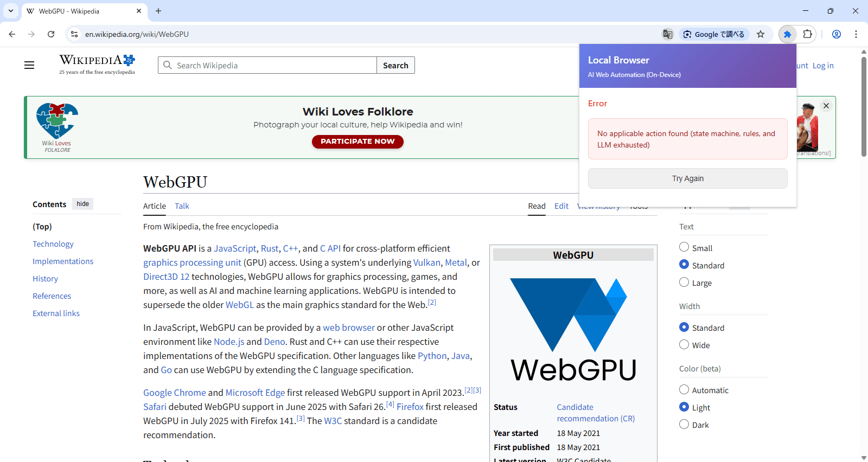Viewport: 868px width, 462px height.
Task: Hide the Contents sidebar
Action: [x=82, y=204]
